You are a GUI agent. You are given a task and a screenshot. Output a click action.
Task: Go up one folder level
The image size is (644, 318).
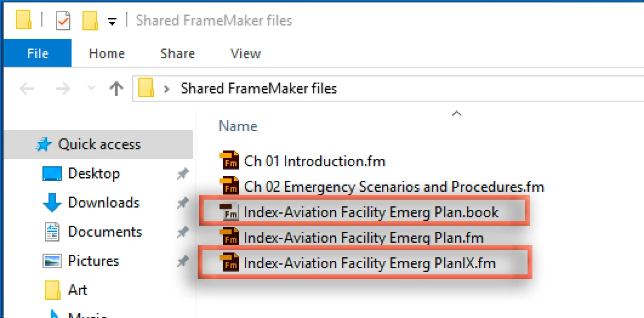[116, 88]
